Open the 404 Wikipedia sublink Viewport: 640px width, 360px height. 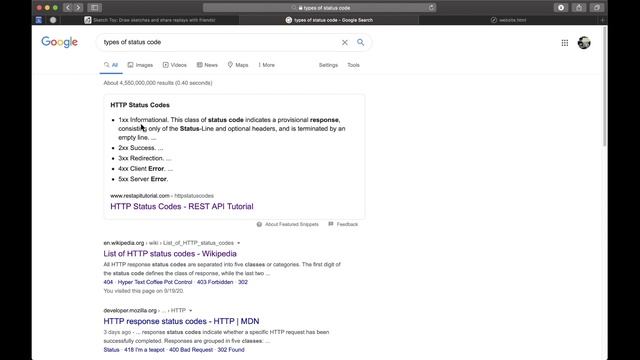pyautogui.click(x=108, y=282)
